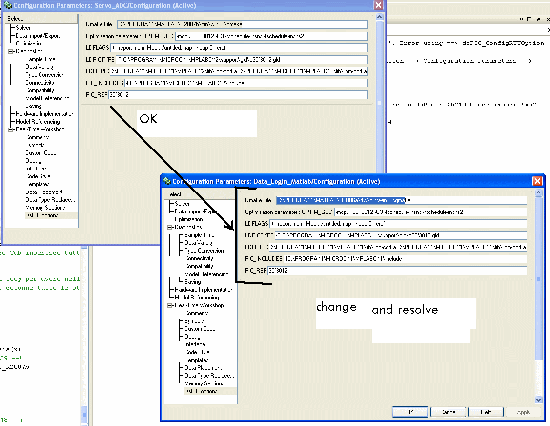Image resolution: width=550 pixels, height=426 pixels.
Task: Click PIC_REF field in Servo_ADC dialog
Action: coord(238,94)
